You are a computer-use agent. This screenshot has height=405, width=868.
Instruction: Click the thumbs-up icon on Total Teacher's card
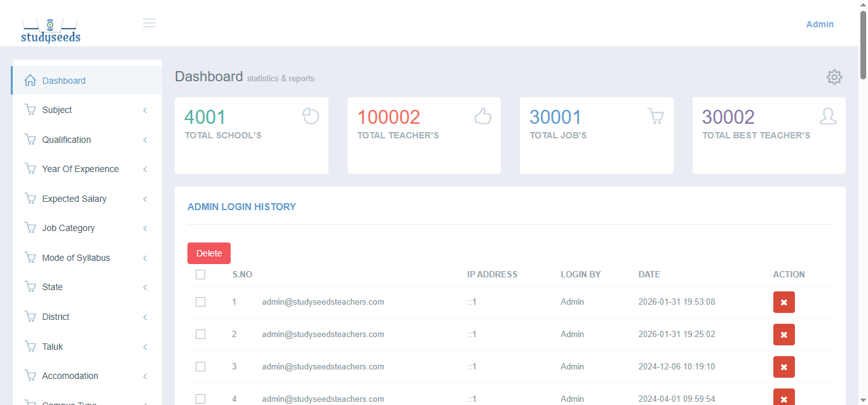[x=483, y=116]
